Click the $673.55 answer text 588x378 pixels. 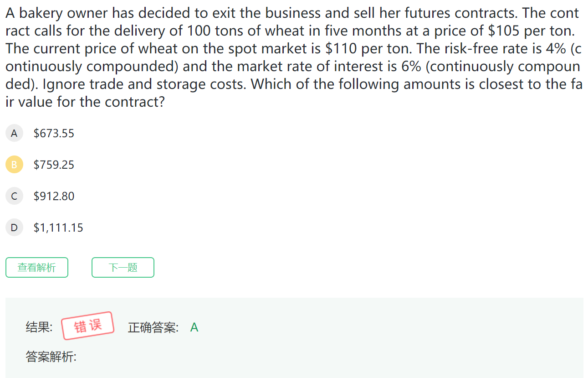(54, 133)
